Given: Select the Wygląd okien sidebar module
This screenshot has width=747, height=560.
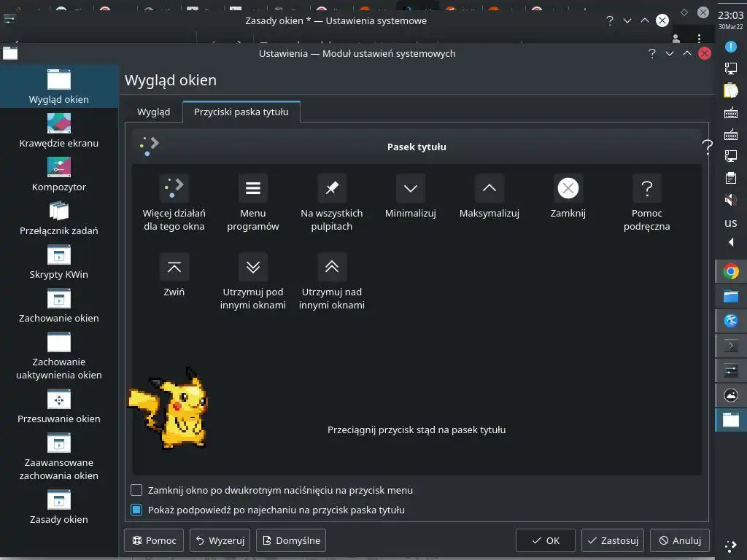Looking at the screenshot, I should click(58, 86).
